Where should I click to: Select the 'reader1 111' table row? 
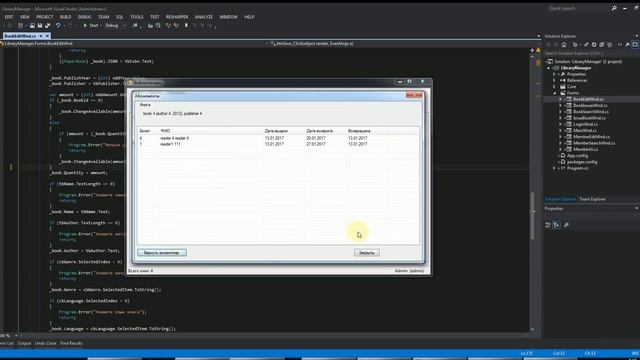(278, 144)
